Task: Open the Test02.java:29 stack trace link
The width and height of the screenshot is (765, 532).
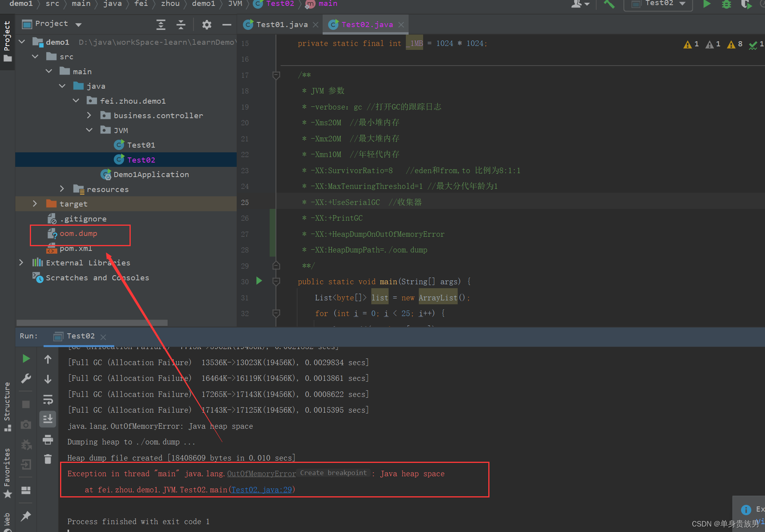Action: [x=262, y=490]
